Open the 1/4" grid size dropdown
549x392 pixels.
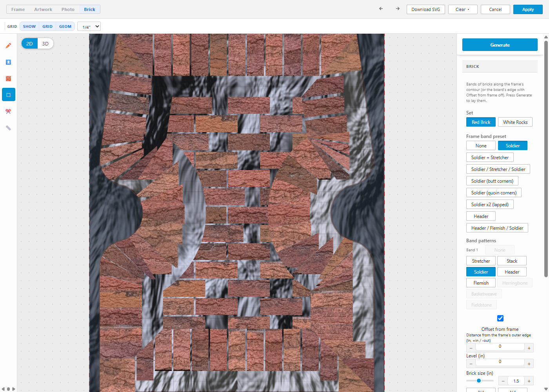tap(89, 26)
